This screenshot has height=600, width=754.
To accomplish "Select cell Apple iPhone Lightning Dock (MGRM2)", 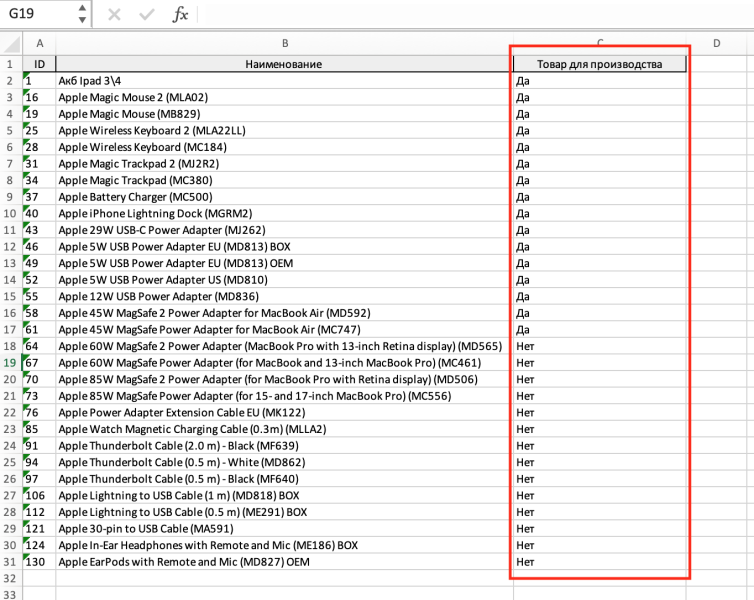I will [x=285, y=213].
